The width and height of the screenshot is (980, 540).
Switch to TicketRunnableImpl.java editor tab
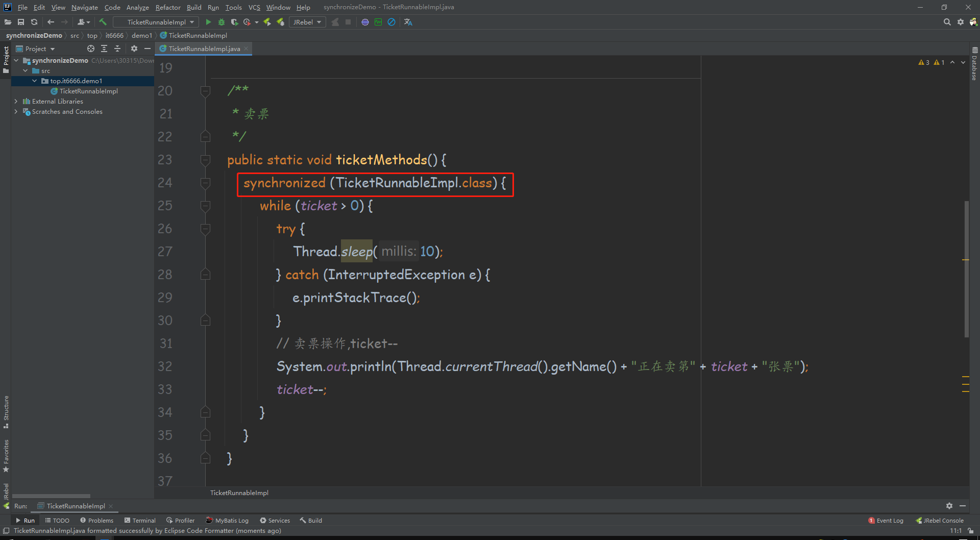click(x=204, y=48)
